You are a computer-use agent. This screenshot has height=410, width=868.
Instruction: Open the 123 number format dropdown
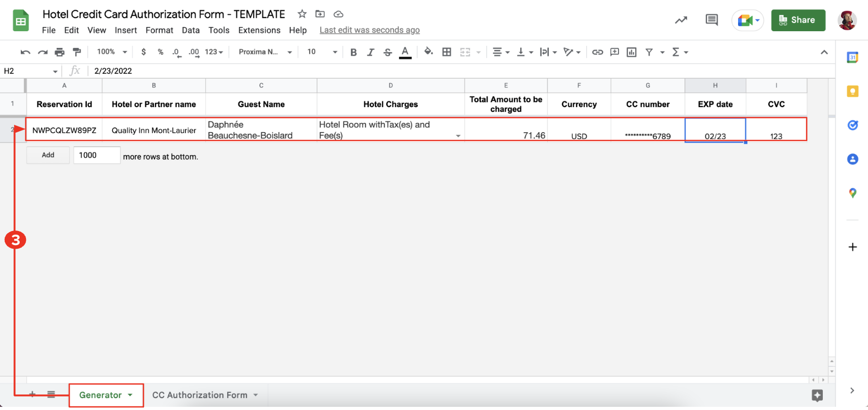(214, 52)
